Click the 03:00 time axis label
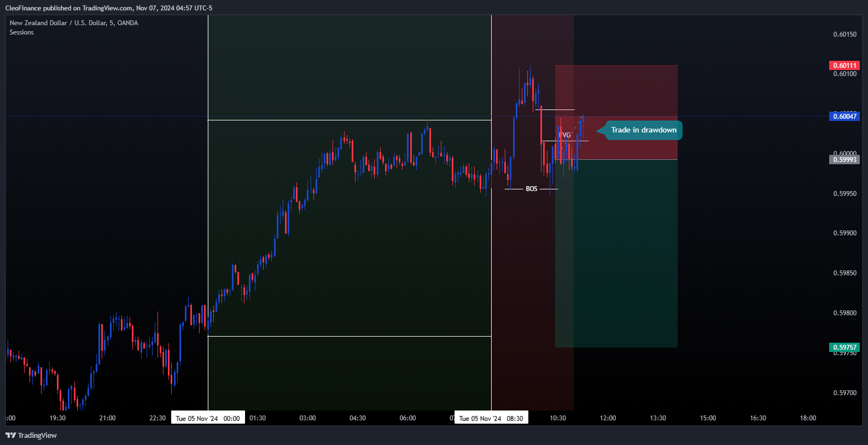This screenshot has width=868, height=445. pyautogui.click(x=307, y=418)
